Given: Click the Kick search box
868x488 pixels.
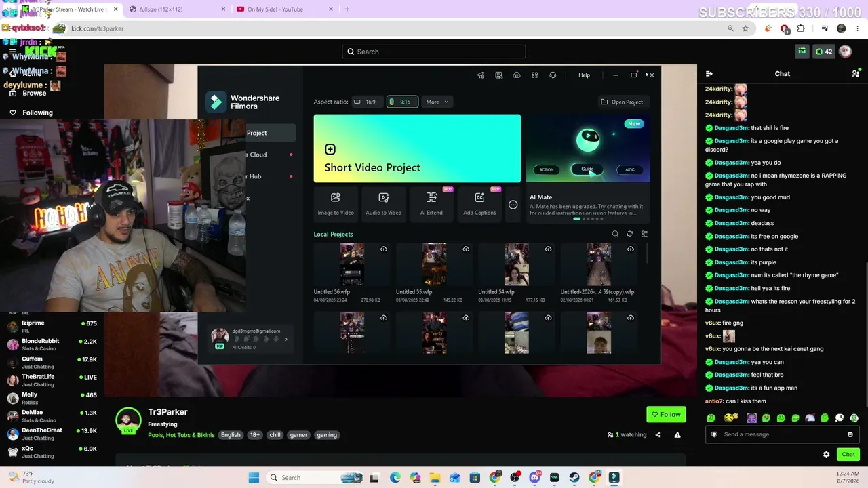Looking at the screenshot, I should click(x=434, y=52).
